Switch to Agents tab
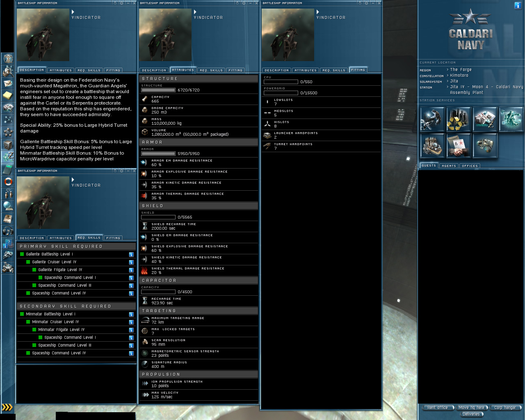 449,166
